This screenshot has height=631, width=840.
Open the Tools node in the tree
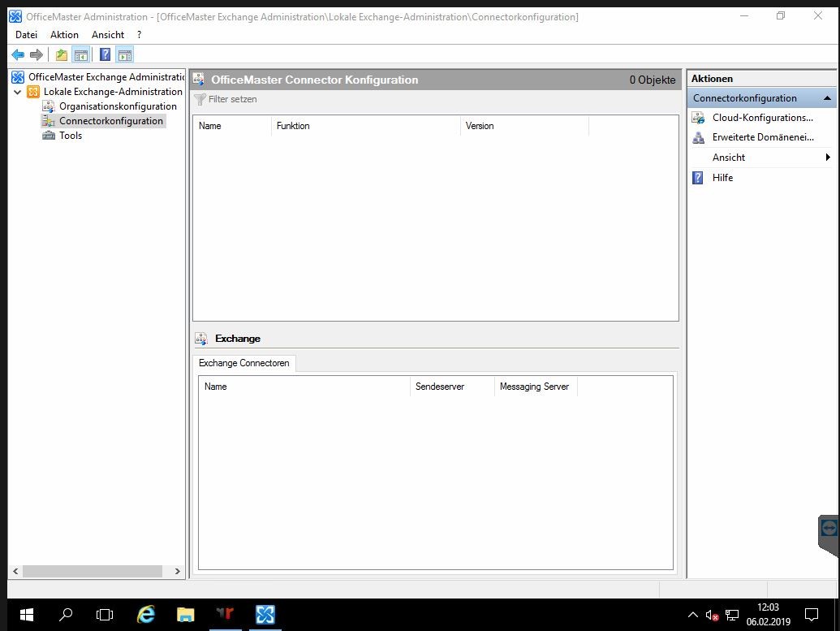(x=71, y=136)
